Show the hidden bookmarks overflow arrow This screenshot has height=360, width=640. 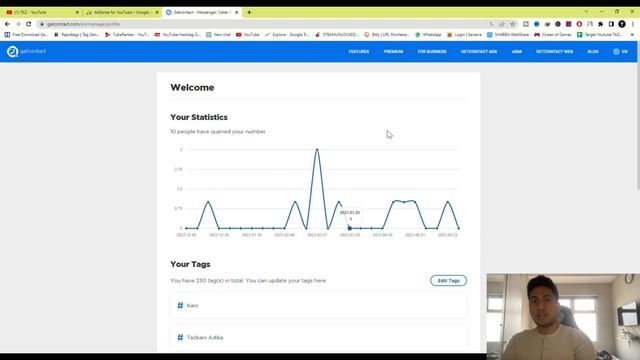tap(632, 35)
